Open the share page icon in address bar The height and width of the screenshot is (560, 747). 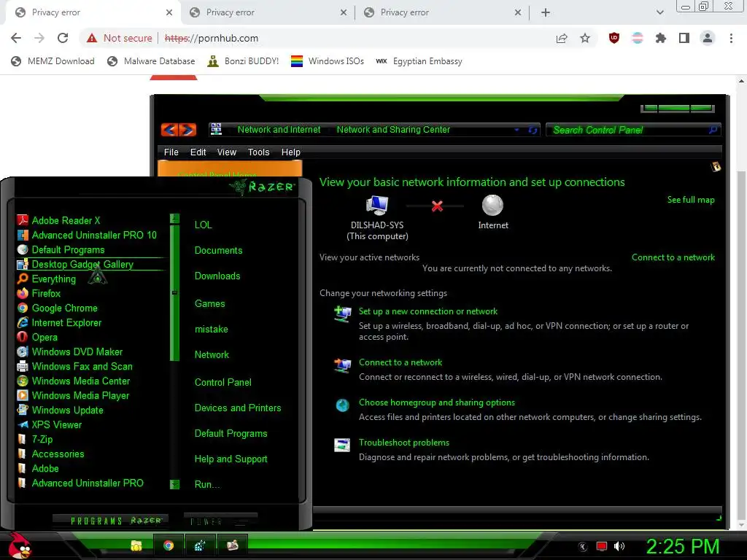pos(562,38)
